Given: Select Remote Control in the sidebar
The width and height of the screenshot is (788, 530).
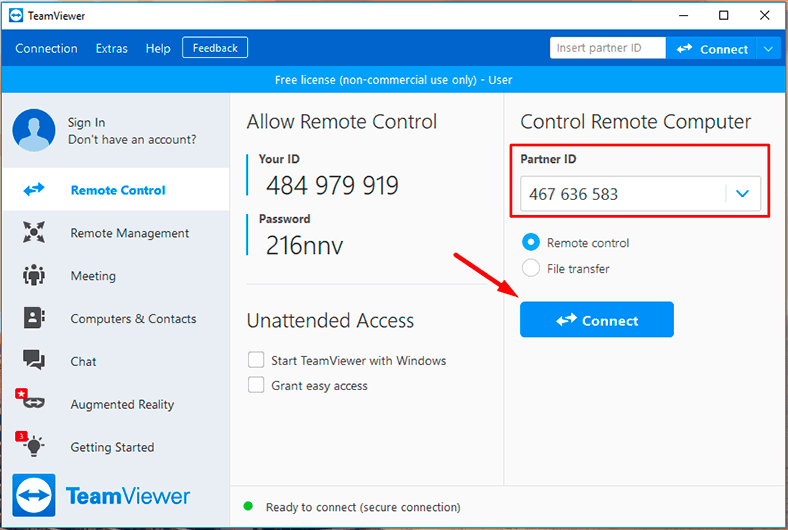Looking at the screenshot, I should point(116,189).
